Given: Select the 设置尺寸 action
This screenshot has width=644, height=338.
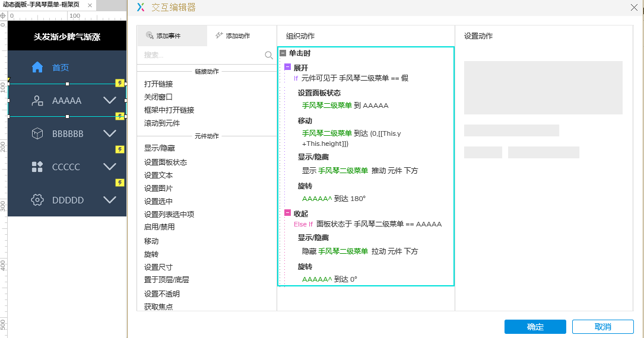Looking at the screenshot, I should 158,267.
